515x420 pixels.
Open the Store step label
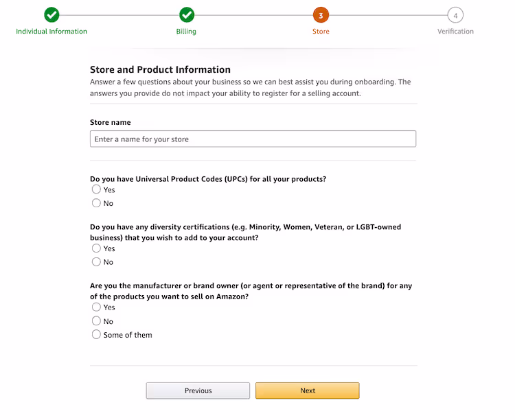coord(321,31)
